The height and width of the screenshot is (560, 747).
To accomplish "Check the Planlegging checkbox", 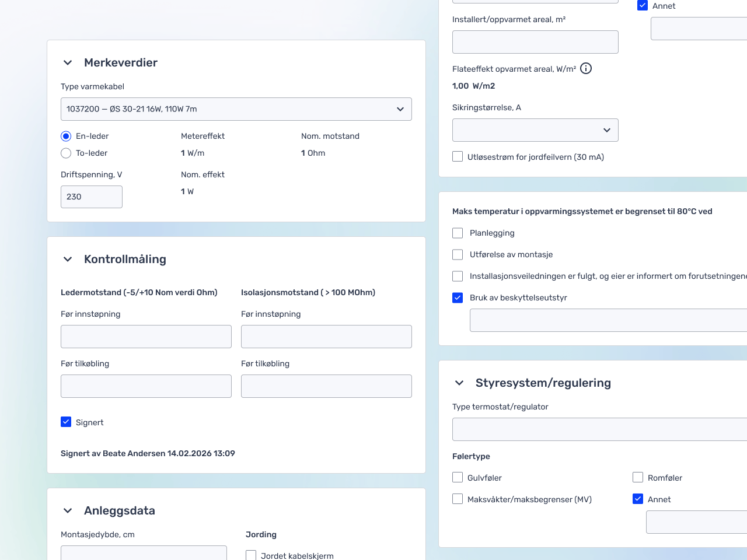I will point(458,233).
